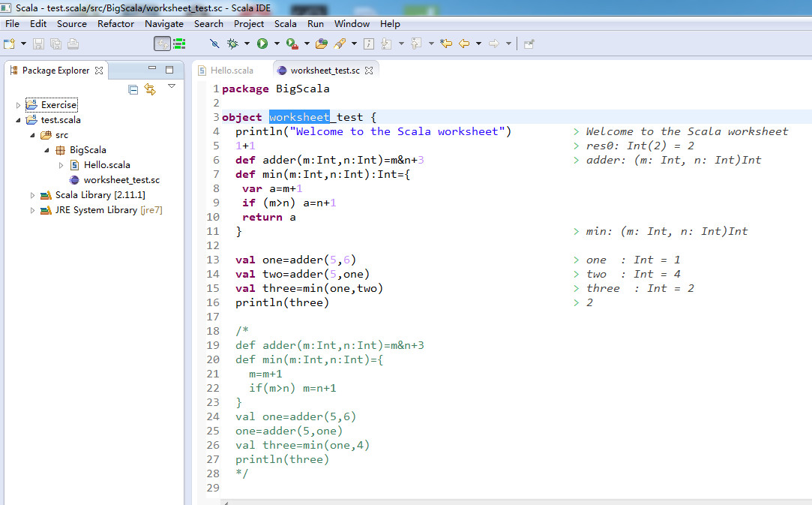Select worksheet_test.sc in Package Explorer
The height and width of the screenshot is (505, 812).
tap(121, 180)
